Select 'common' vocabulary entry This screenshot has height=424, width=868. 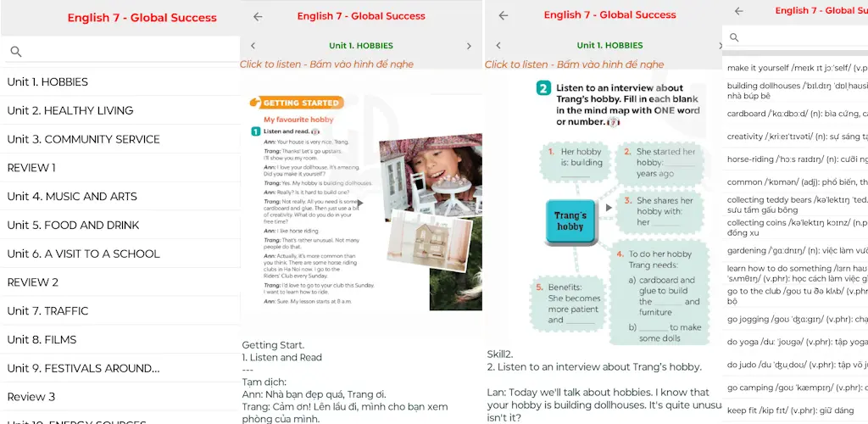point(795,182)
